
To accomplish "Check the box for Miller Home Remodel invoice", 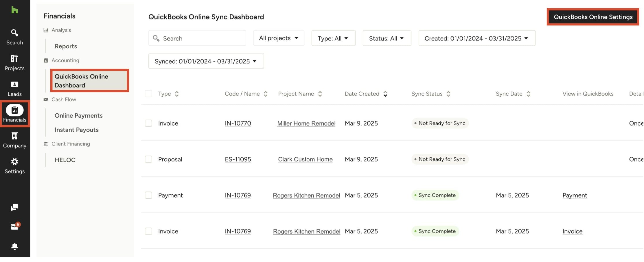I will tap(148, 123).
